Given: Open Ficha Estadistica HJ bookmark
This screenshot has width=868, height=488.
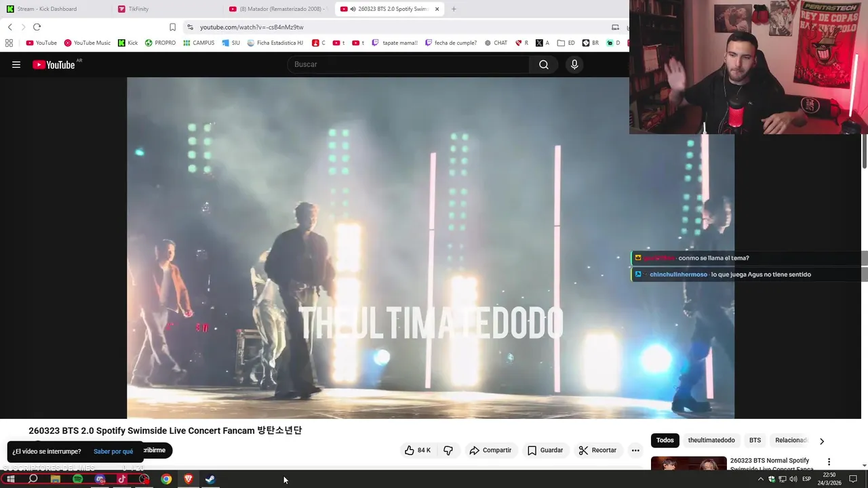Looking at the screenshot, I should [275, 43].
